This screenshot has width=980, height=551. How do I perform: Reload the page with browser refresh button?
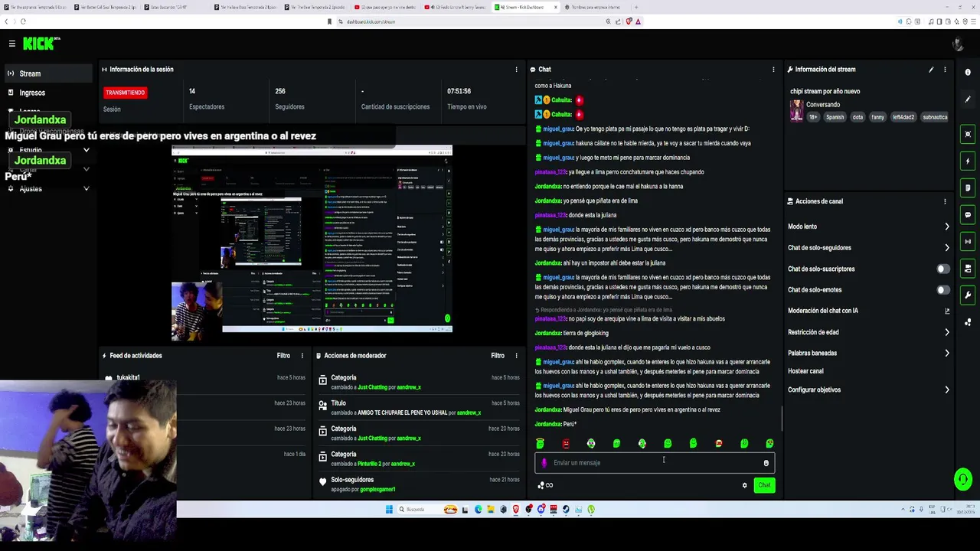24,21
